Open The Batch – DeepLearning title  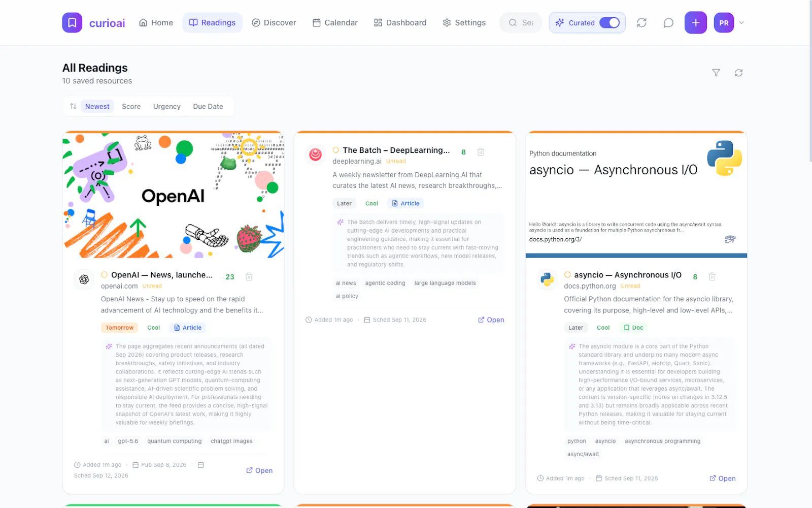[x=396, y=150]
